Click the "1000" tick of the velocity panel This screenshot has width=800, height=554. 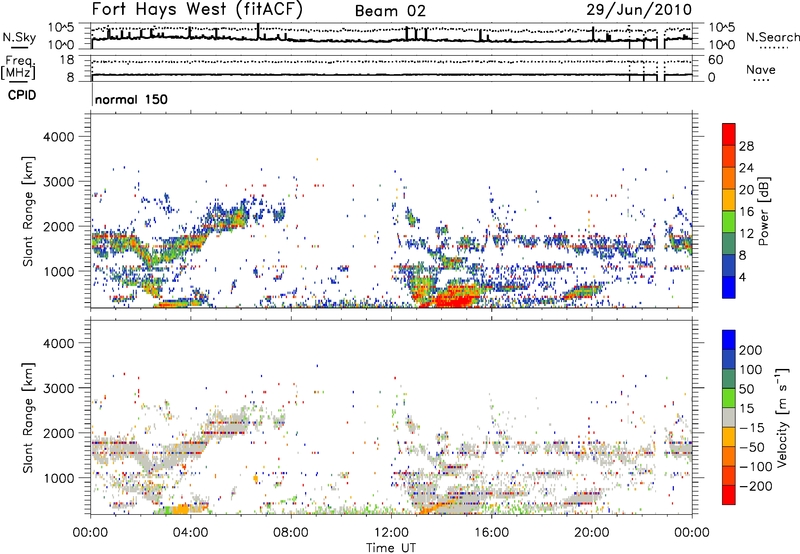[x=59, y=479]
